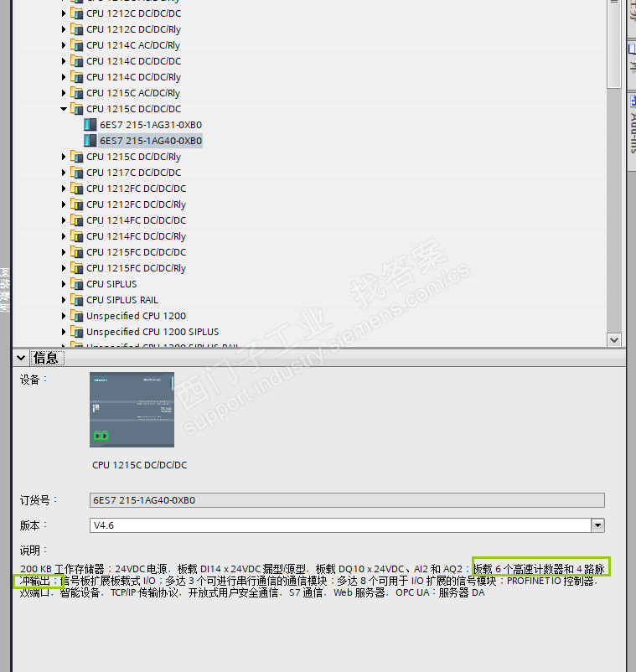Expand the CPU 1214C DC/DC/Rly node
Screen dimensions: 636x672
(x=64, y=77)
